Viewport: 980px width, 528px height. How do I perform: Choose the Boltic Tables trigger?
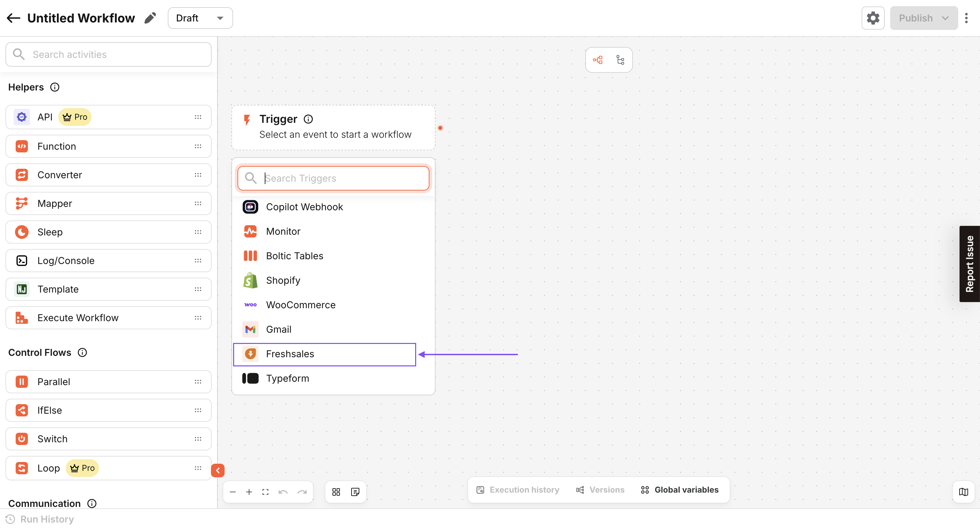tap(333, 255)
